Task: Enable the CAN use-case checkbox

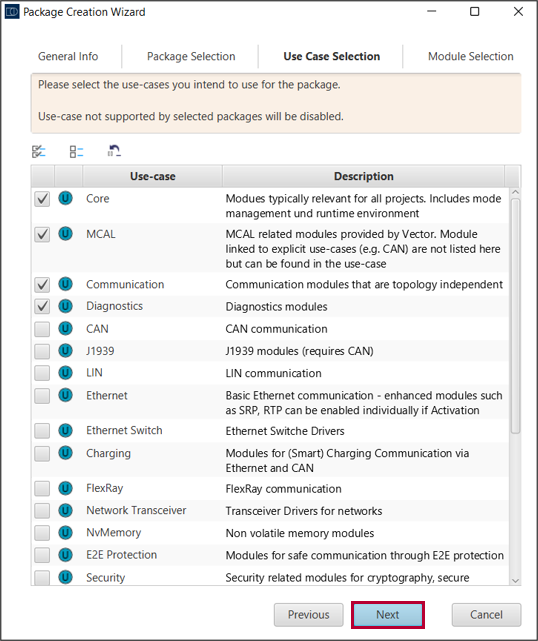Action: click(x=42, y=329)
